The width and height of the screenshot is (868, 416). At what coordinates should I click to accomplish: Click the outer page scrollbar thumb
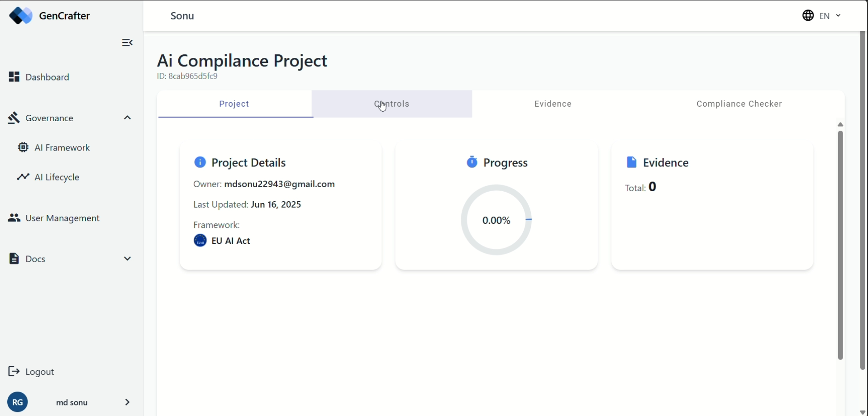863,201
